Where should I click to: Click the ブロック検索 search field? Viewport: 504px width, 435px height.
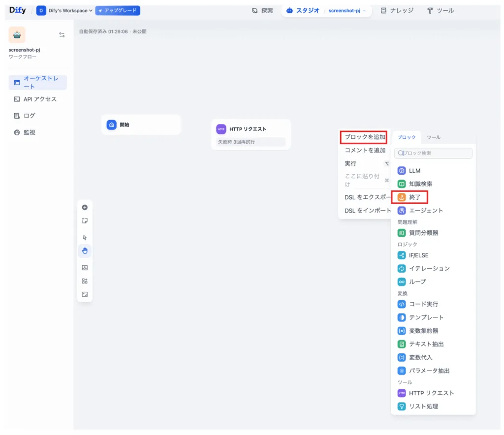(x=433, y=154)
